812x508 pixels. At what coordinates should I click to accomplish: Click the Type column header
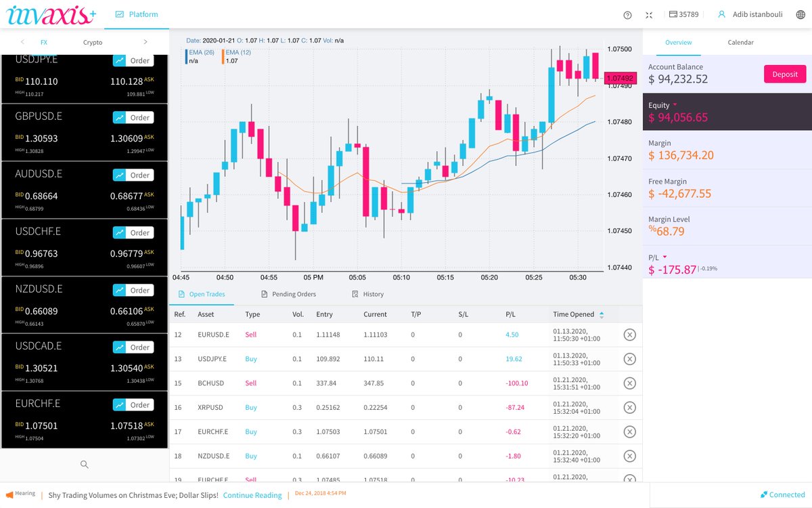point(252,314)
